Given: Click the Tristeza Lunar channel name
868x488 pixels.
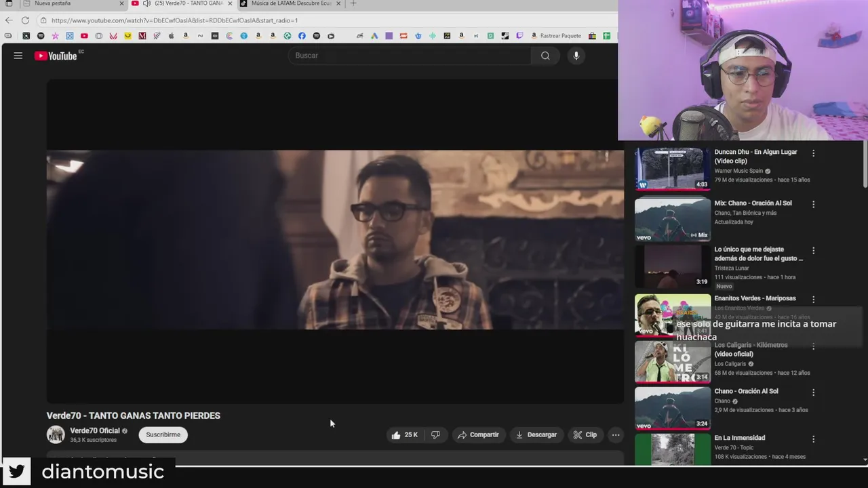Looking at the screenshot, I should (731, 268).
